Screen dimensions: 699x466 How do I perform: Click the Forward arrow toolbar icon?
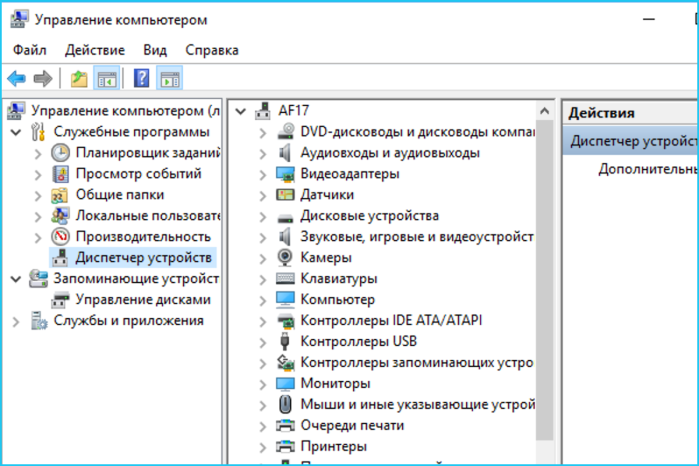coord(43,79)
